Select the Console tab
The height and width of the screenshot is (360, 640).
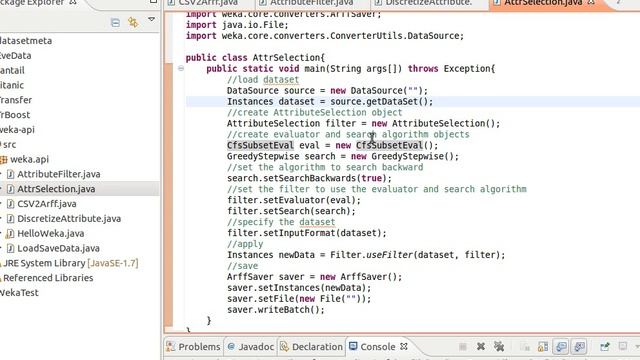378,347
